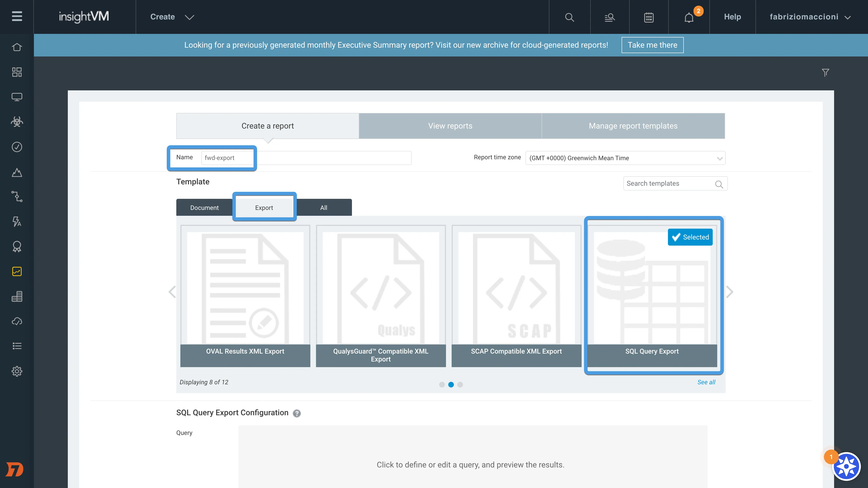Go to the first template carousel page dot
868x488 pixels.
tap(442, 385)
